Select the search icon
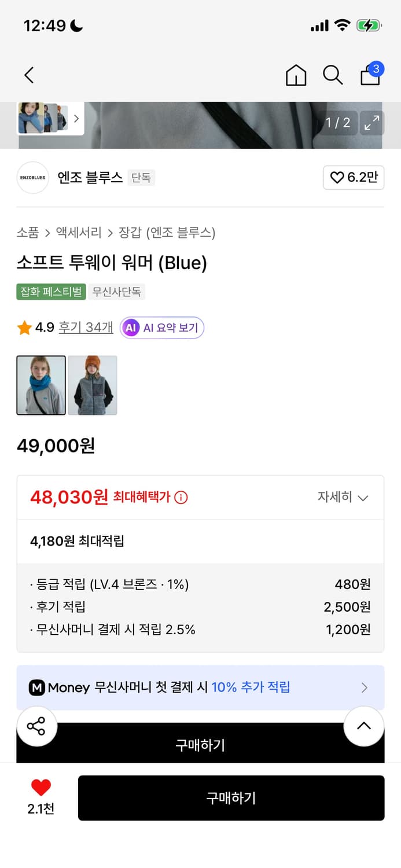 point(333,75)
